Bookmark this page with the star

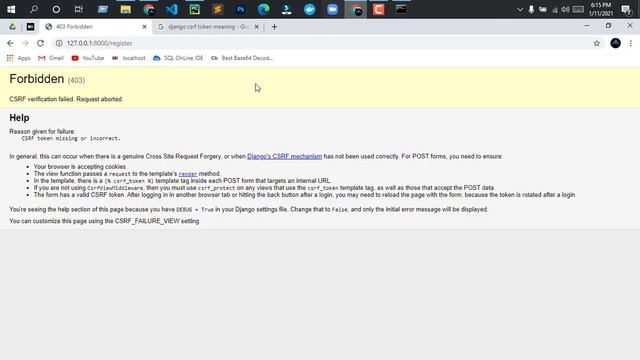click(597, 43)
